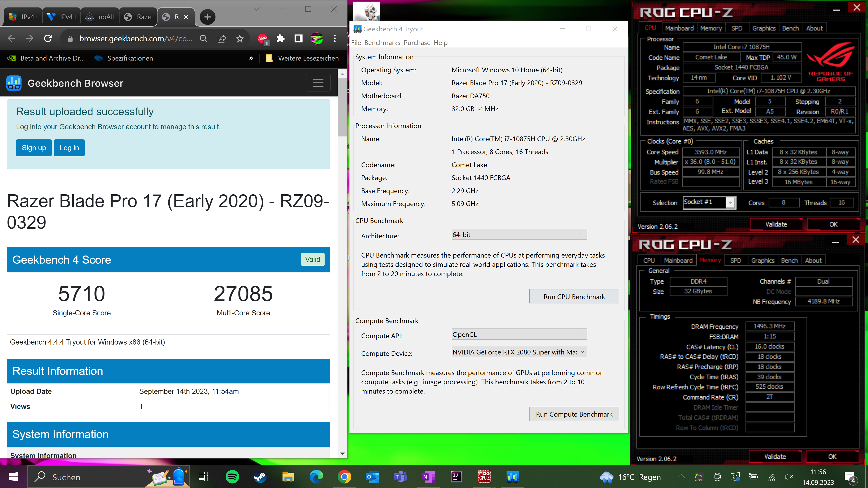Click the Chrome back arrow
Viewport: 868px width, 488px height.
click(x=12, y=39)
